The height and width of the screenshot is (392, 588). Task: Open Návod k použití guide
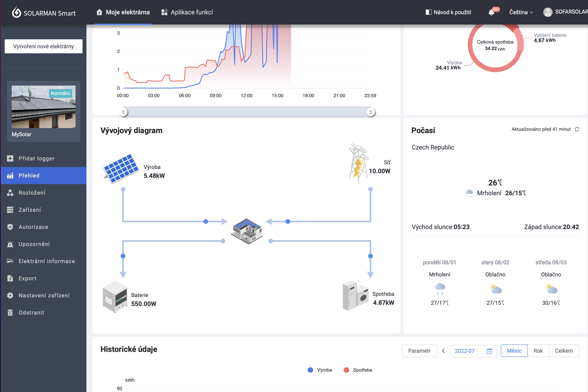pos(448,12)
